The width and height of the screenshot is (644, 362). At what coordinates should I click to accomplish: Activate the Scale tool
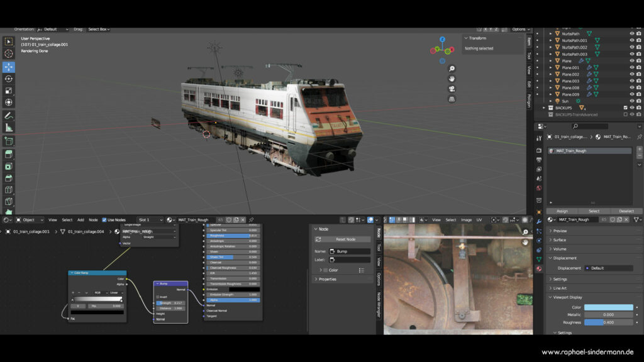point(9,90)
